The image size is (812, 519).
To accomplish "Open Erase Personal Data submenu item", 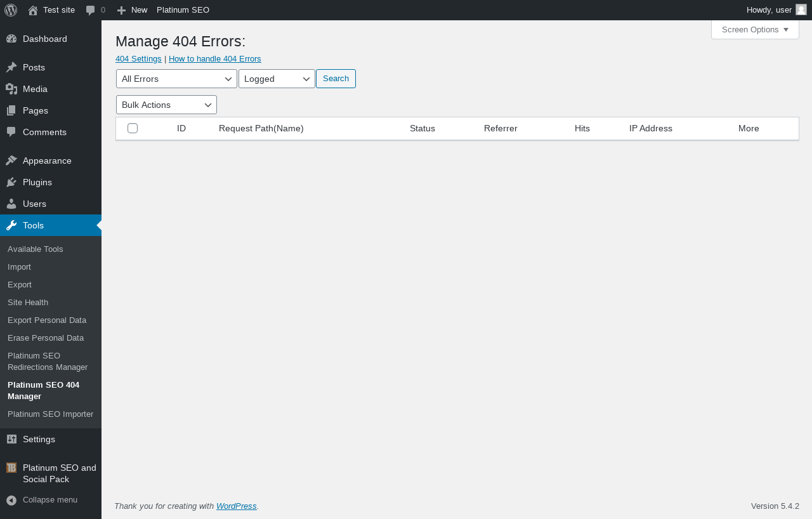I will 46,338.
